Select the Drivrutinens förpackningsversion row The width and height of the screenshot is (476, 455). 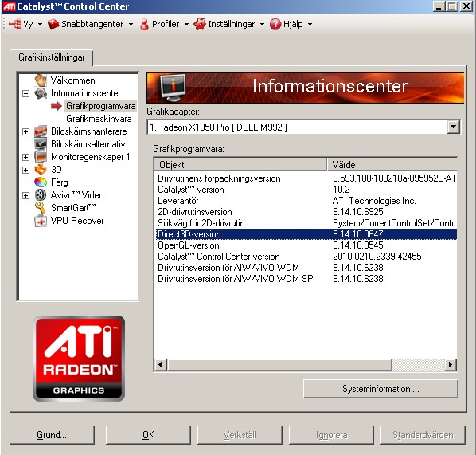click(306, 178)
